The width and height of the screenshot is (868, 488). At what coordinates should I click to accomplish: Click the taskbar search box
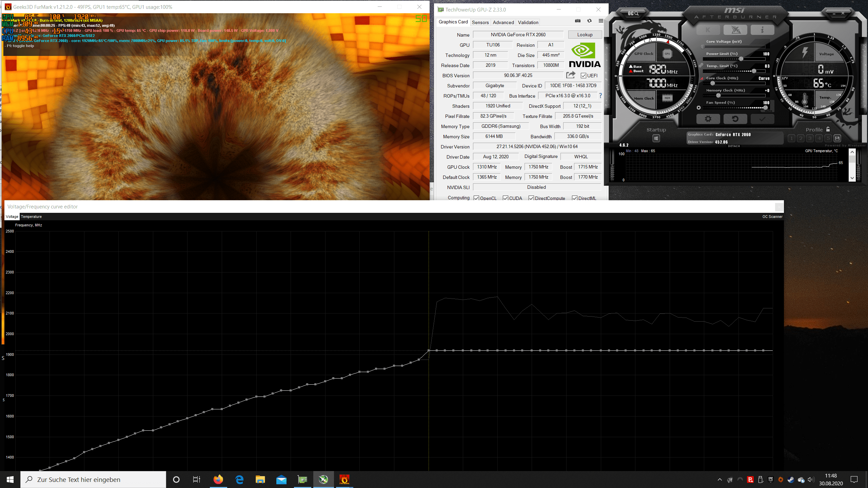[x=93, y=480]
